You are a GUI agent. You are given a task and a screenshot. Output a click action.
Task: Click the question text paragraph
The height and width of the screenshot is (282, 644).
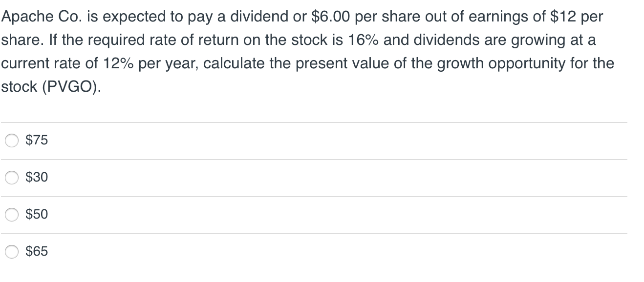click(x=308, y=51)
